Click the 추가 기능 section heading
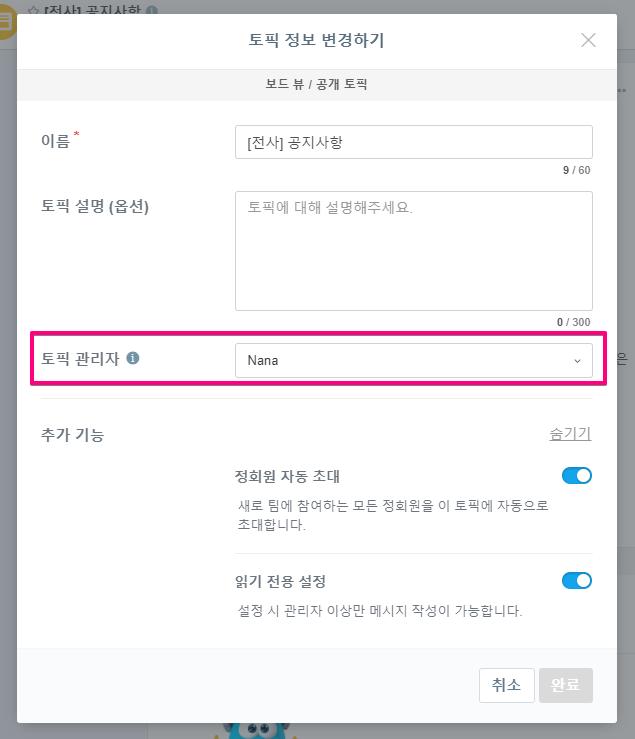 click(x=73, y=435)
